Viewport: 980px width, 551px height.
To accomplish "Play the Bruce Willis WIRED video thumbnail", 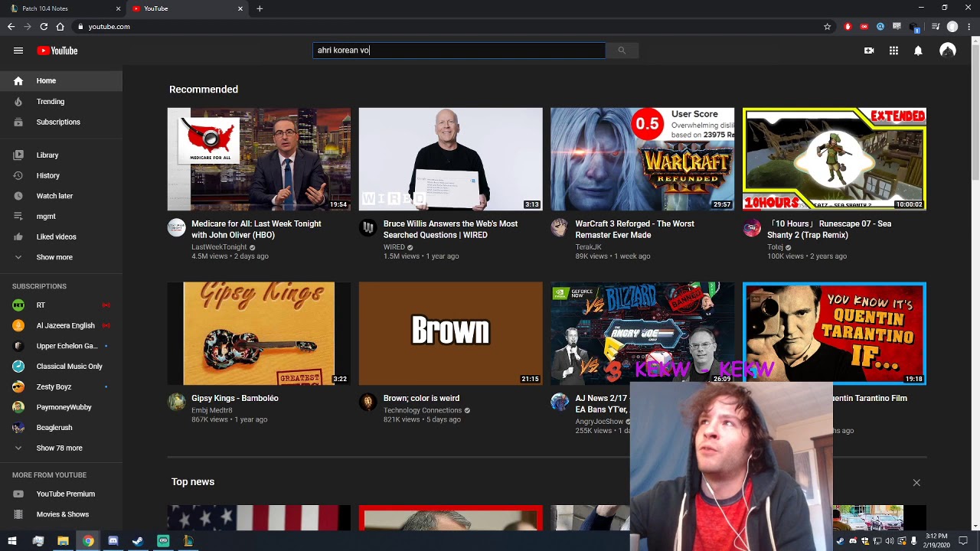I will pos(450,159).
